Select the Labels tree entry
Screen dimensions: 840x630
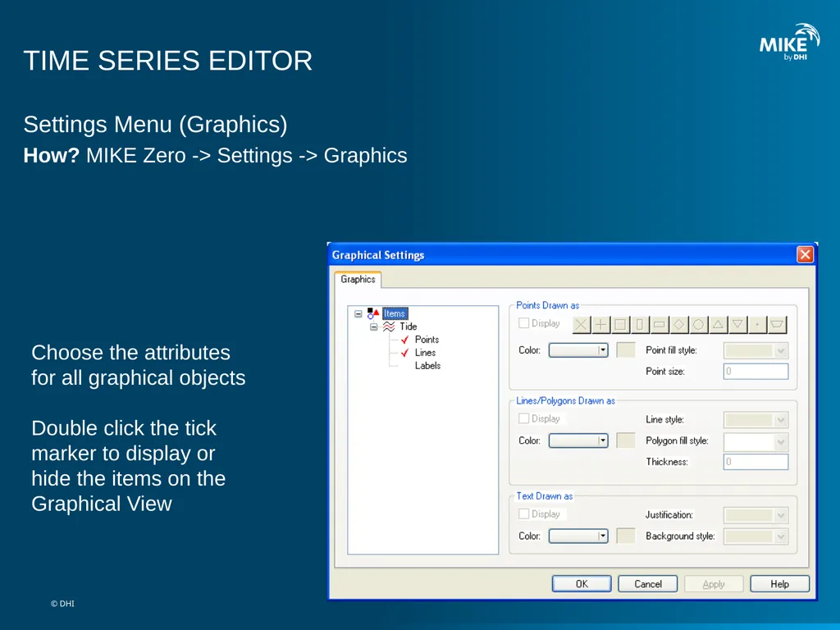(427, 366)
